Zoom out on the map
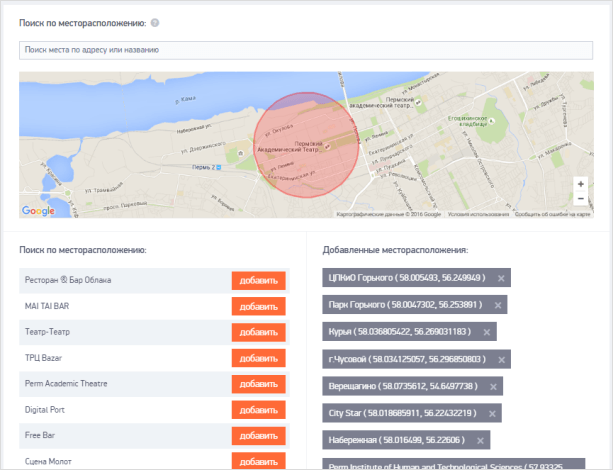 tap(581, 199)
